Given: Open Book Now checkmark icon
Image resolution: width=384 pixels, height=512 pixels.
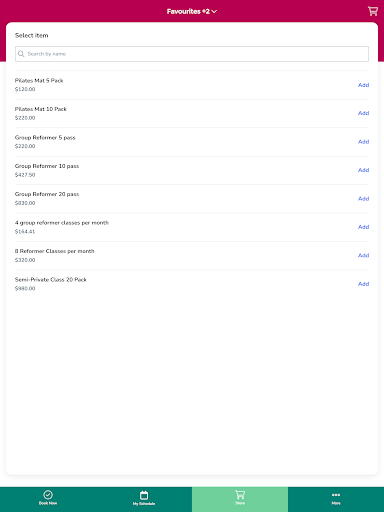Looking at the screenshot, I should (48, 495).
